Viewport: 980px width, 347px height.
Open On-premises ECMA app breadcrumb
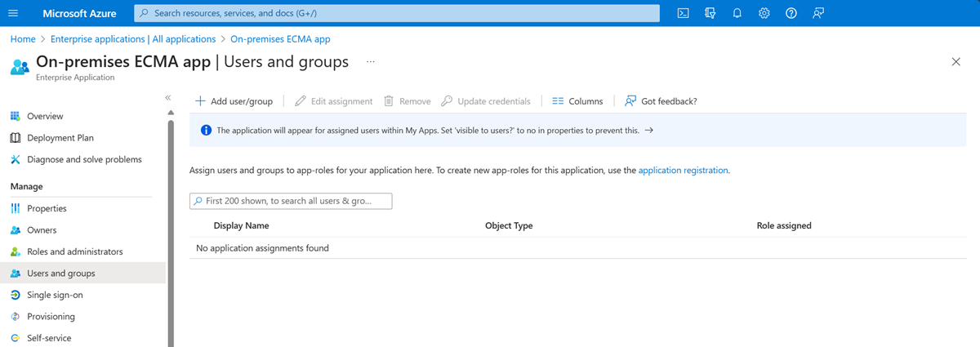pyautogui.click(x=281, y=38)
